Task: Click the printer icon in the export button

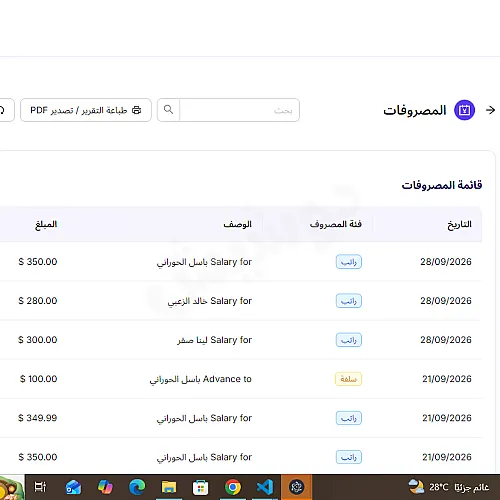Action: click(137, 110)
